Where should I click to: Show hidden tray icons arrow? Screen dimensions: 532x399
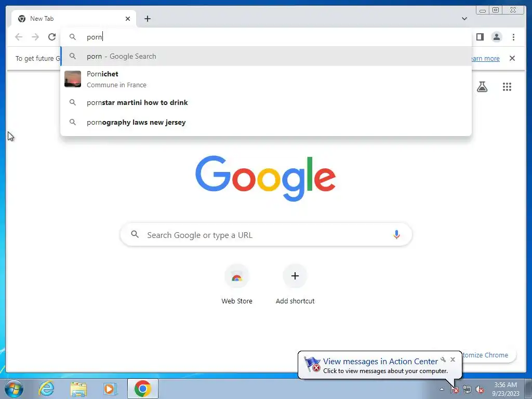(x=442, y=389)
